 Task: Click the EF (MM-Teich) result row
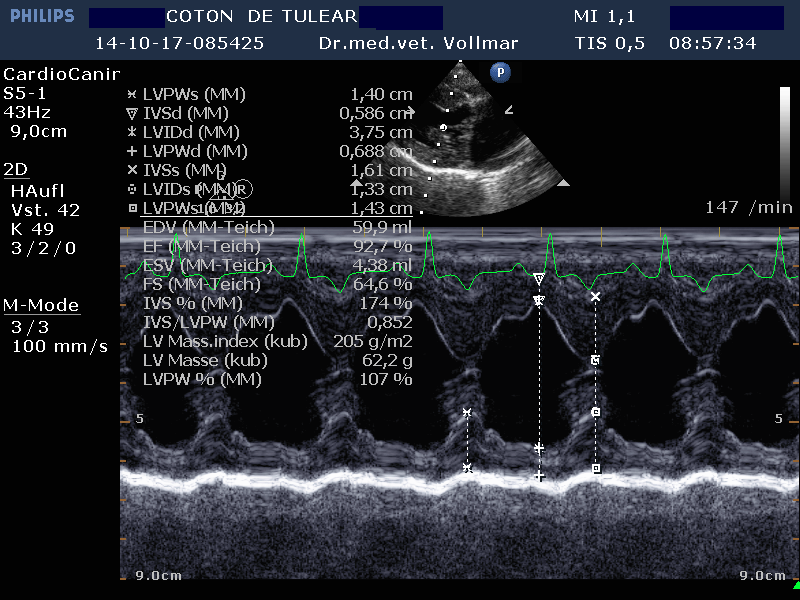tap(270, 246)
